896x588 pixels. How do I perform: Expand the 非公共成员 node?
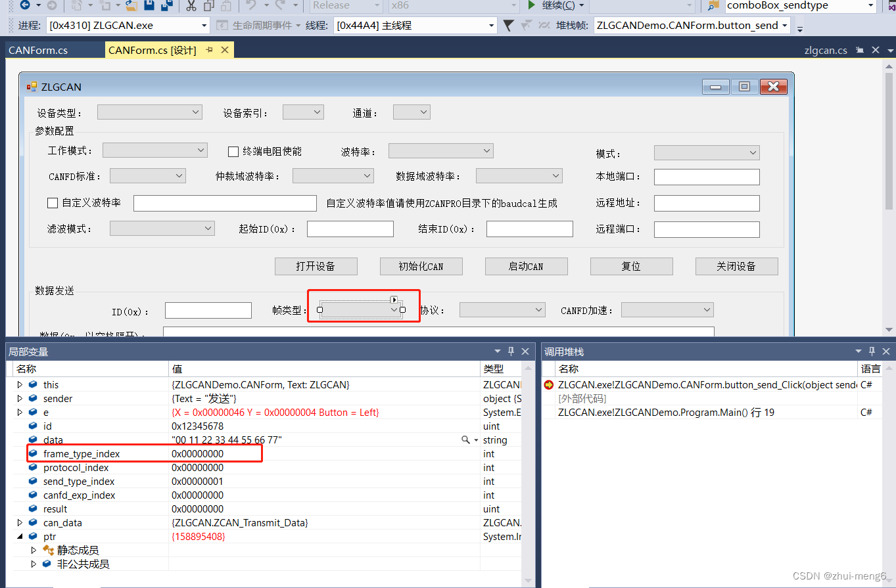(34, 564)
